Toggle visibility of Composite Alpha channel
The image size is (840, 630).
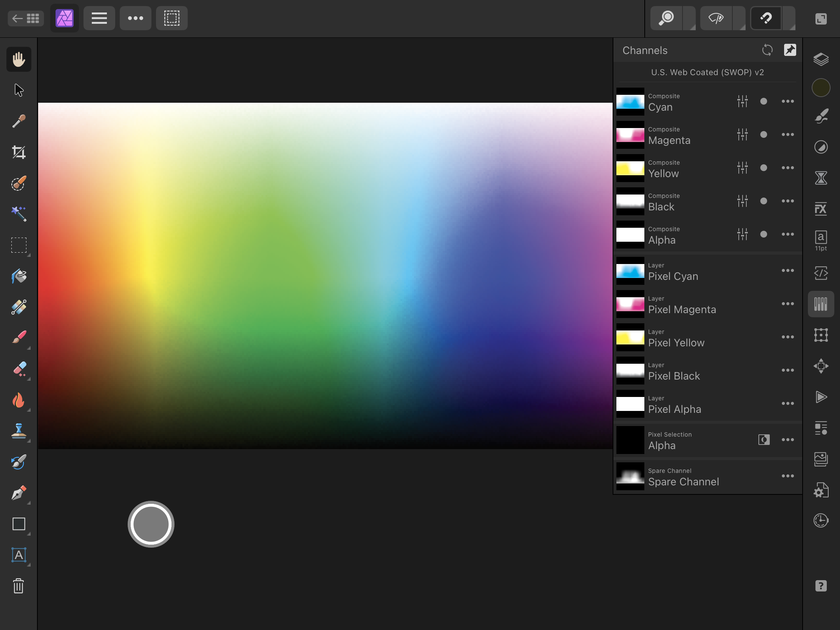(763, 234)
